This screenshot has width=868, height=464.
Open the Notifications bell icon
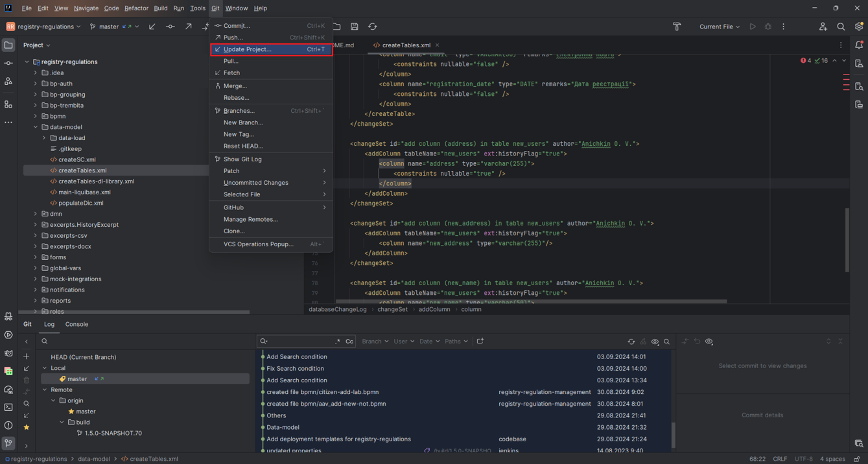[x=859, y=45]
